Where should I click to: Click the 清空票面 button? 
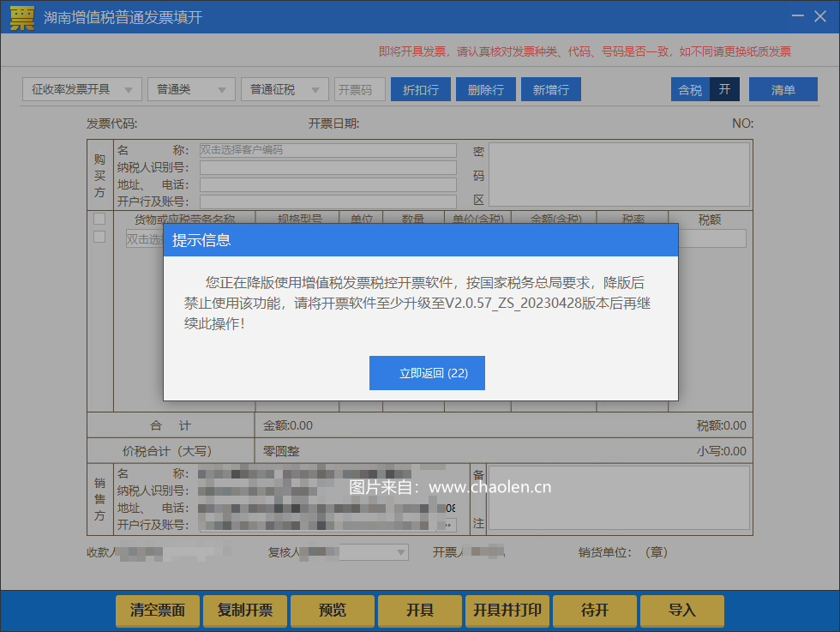[x=158, y=611]
